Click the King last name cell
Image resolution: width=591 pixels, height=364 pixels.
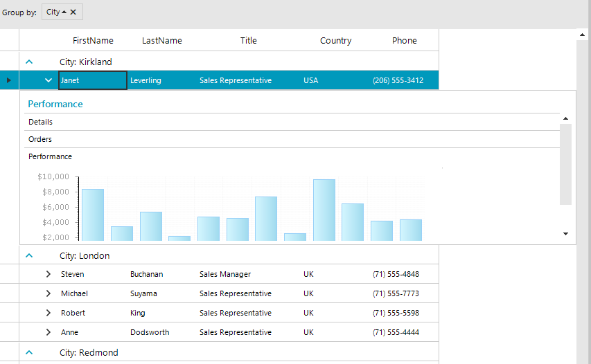[162, 313]
